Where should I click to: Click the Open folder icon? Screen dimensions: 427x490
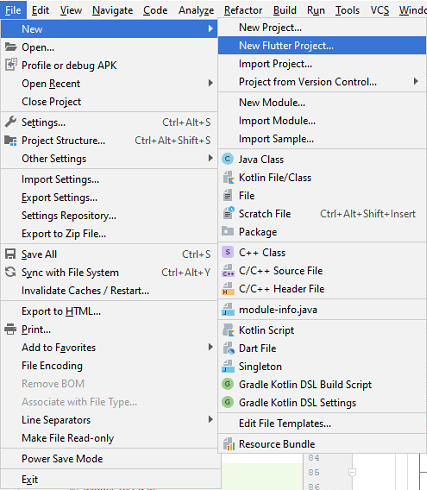click(x=11, y=47)
